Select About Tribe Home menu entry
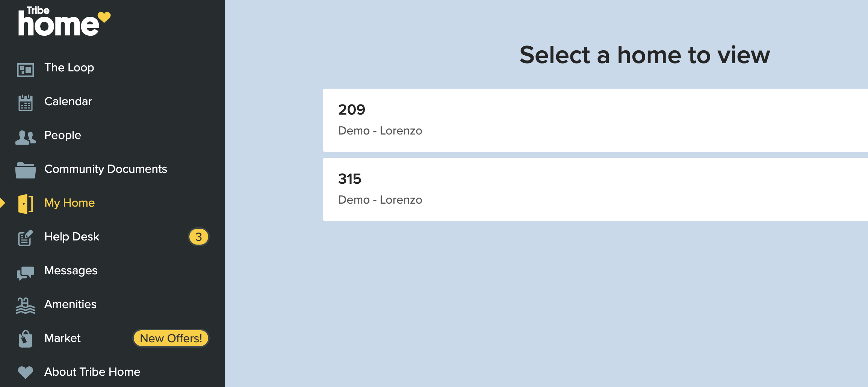The width and height of the screenshot is (868, 387). [92, 372]
